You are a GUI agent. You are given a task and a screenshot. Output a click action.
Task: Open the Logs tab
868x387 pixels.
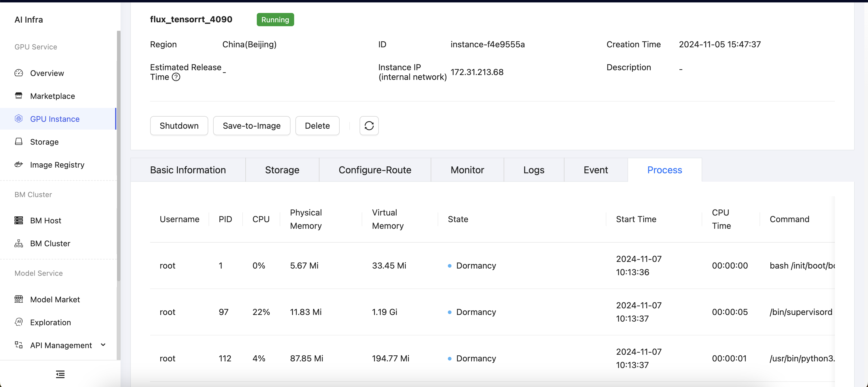coord(534,170)
